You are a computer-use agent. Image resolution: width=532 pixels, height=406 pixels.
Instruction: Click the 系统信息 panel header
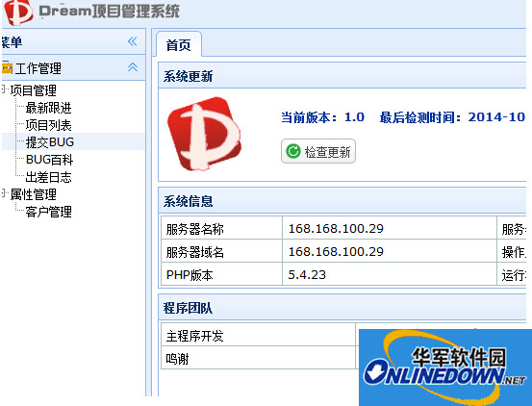[342, 201]
